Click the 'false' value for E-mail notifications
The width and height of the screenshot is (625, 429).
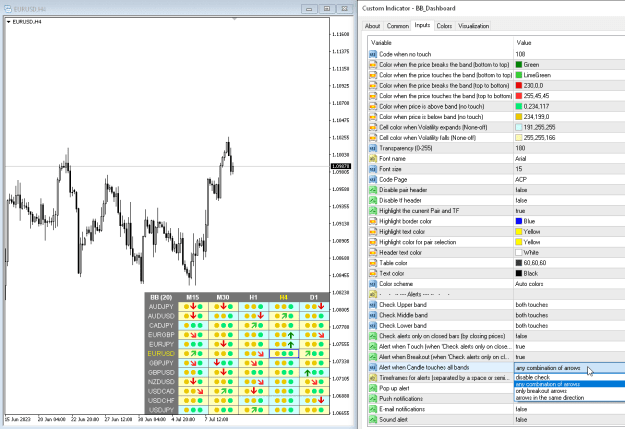pyautogui.click(x=521, y=409)
